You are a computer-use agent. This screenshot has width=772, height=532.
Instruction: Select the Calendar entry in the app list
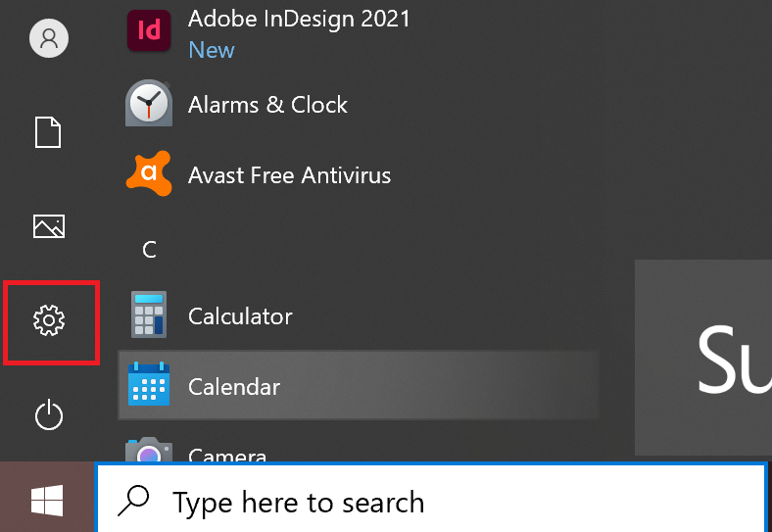(358, 385)
